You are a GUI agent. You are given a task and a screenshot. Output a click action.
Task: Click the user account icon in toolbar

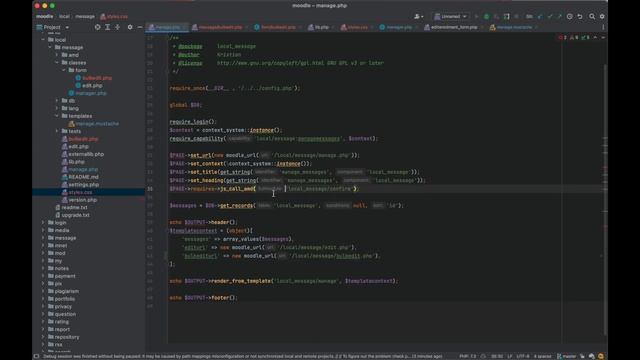[418, 16]
